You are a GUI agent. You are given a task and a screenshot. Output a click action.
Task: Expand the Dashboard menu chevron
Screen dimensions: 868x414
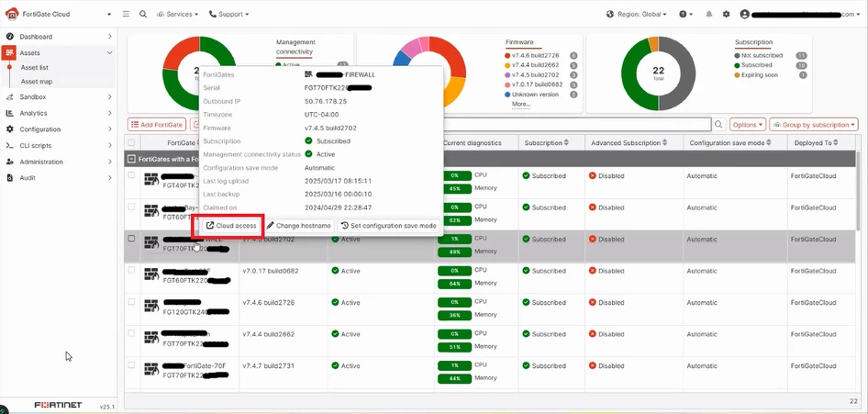109,37
